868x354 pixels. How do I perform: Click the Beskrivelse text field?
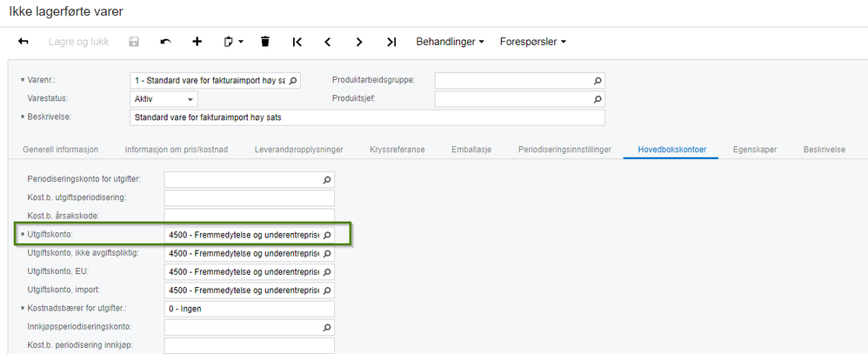coord(367,117)
